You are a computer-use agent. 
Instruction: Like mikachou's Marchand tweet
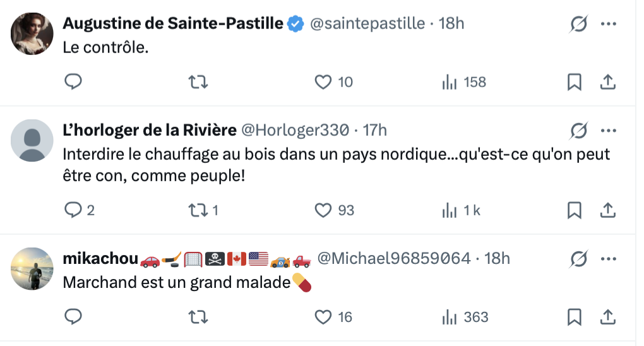click(x=323, y=317)
